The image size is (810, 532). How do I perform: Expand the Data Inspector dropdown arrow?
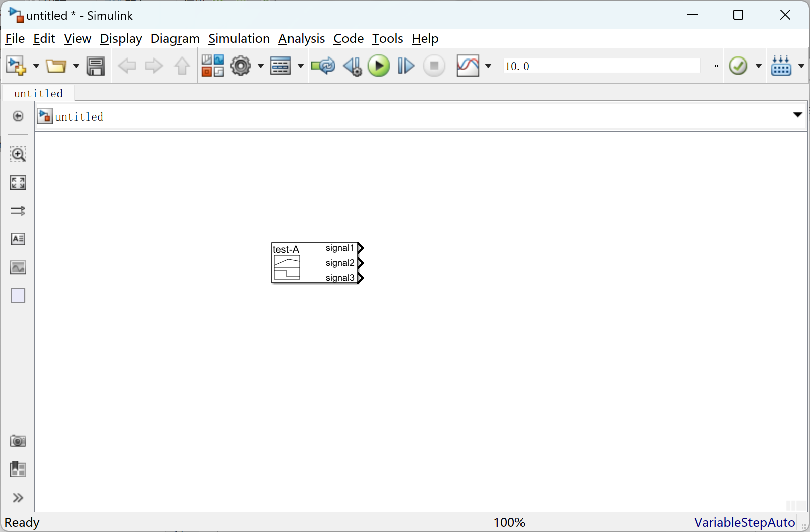click(488, 66)
